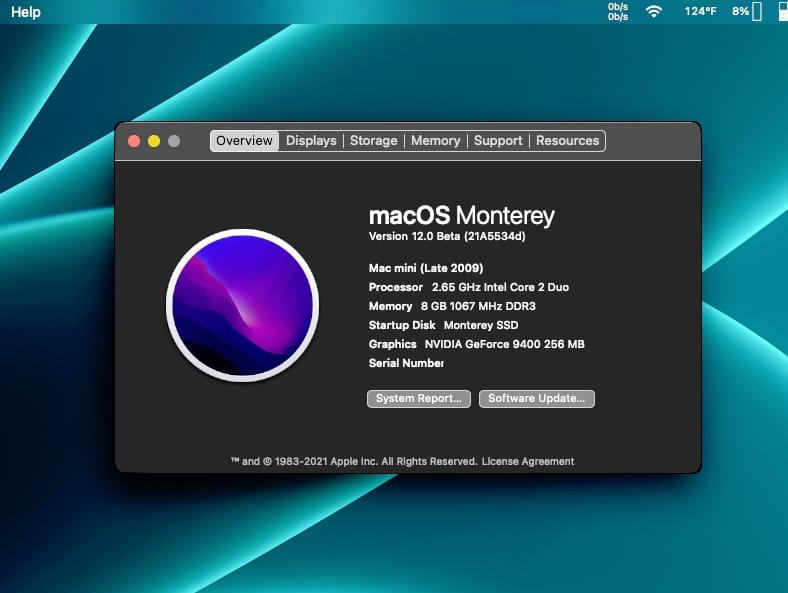The image size is (788, 593).
Task: Open the License Agreement link
Action: (x=528, y=461)
